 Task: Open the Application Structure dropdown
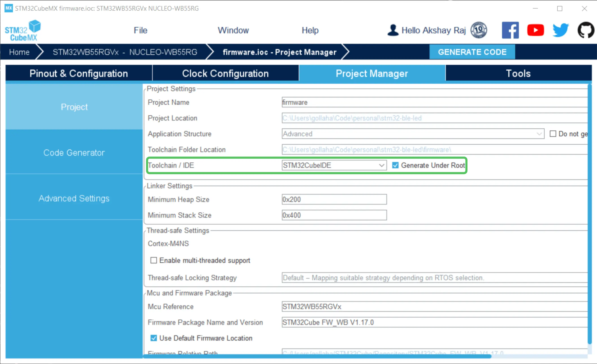(x=413, y=134)
